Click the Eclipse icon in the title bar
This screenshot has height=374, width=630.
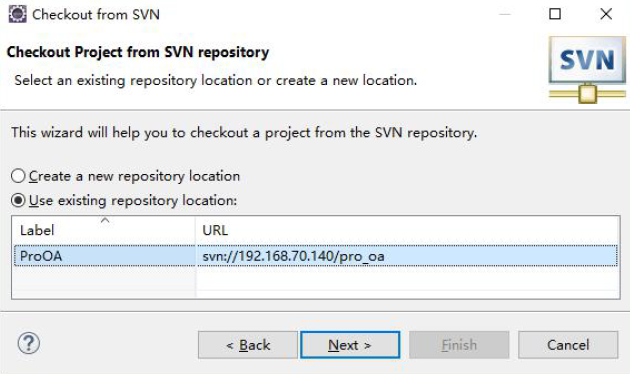[17, 14]
